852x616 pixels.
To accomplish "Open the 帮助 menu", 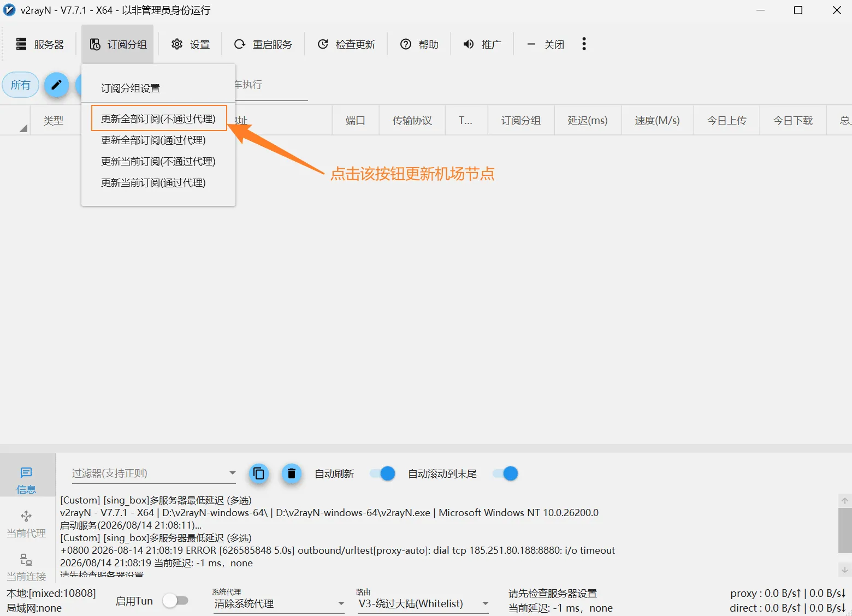I will 419,44.
